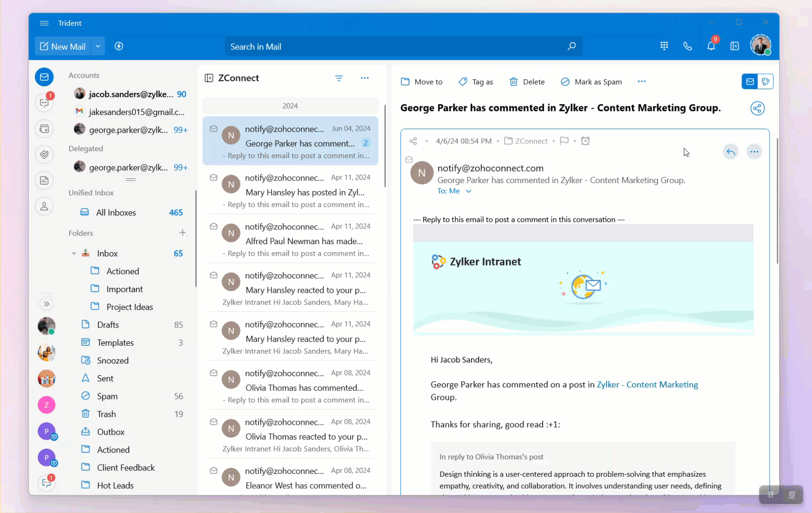Viewport: 812px width, 513px height.
Task: Select the jakesanders015@gmail.c... account
Action: tap(130, 112)
